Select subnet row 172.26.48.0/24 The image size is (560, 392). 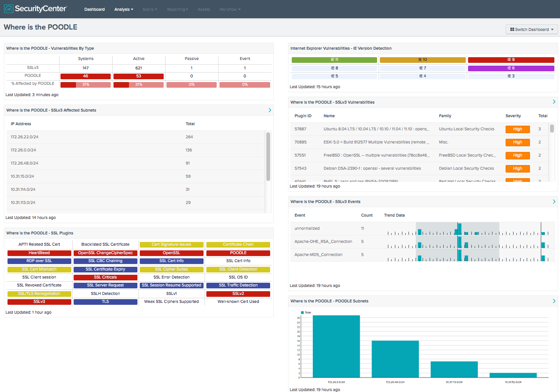pyautogui.click(x=136, y=164)
